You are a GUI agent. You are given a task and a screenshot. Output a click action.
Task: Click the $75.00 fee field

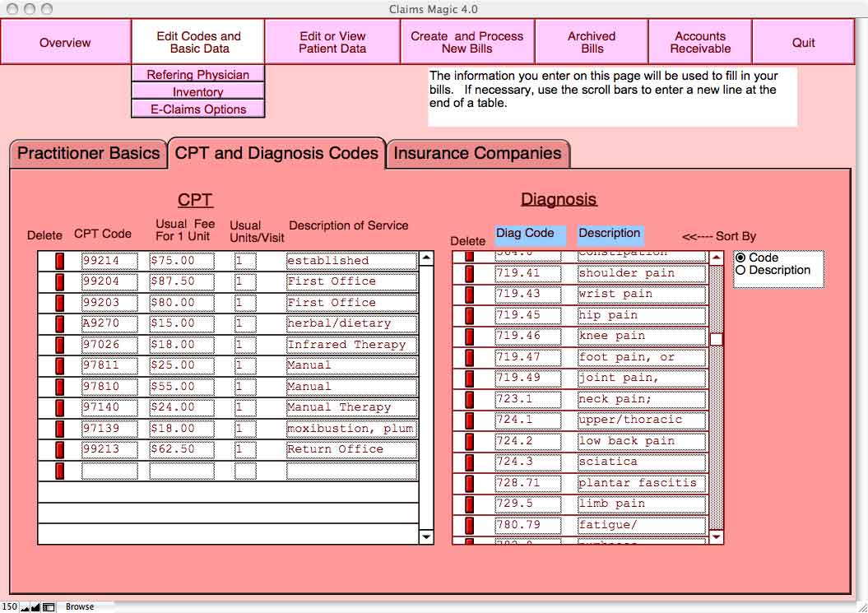click(182, 261)
